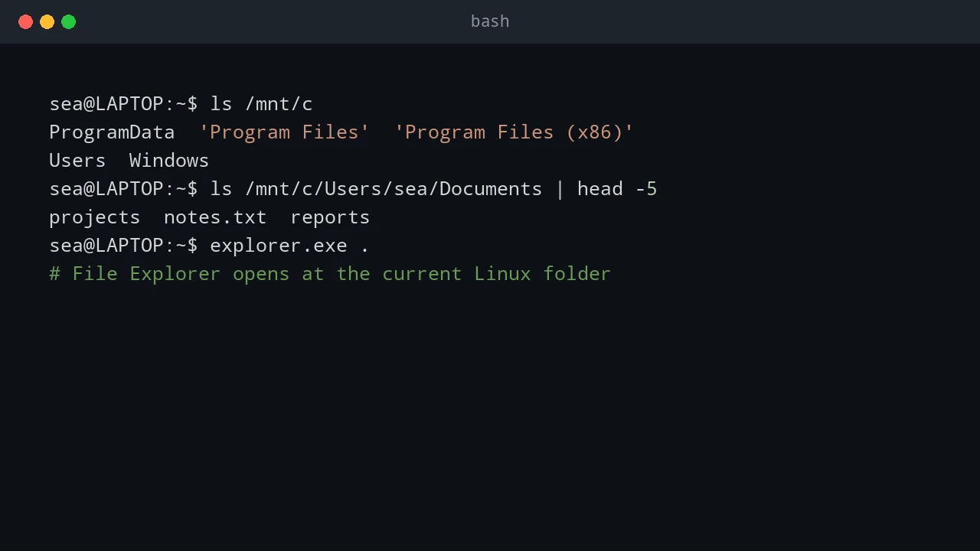Click the 'Windows' directory name
Viewport: 980px width, 551px height.
(x=169, y=160)
